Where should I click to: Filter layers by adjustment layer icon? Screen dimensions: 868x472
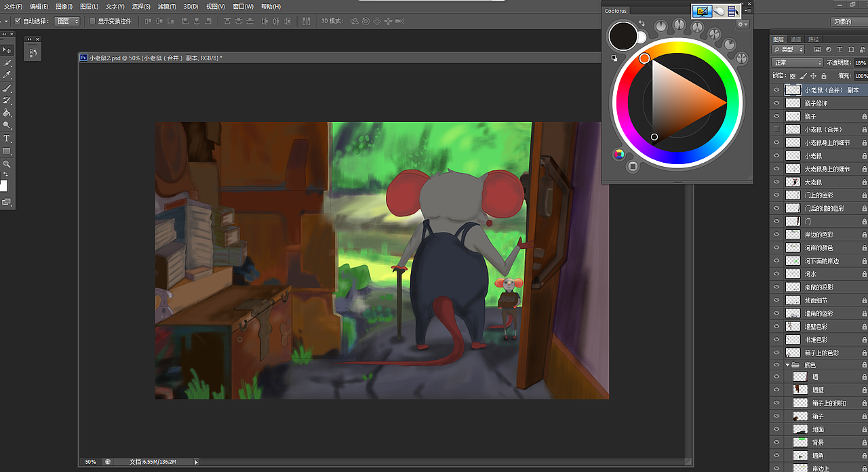829,50
